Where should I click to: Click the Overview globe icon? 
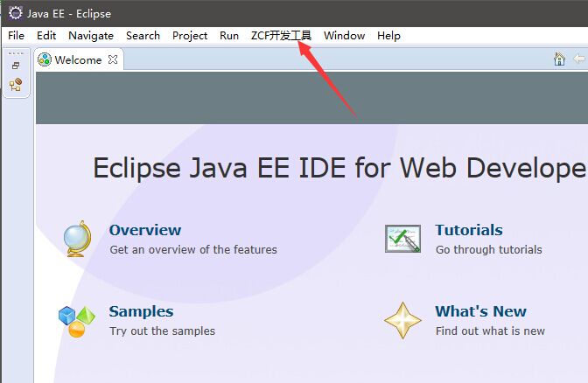point(78,239)
